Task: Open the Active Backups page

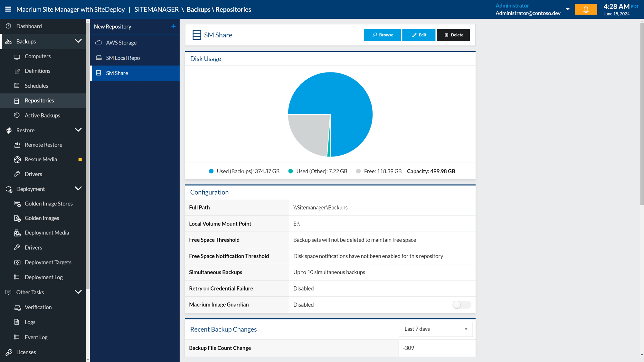Action: tap(43, 115)
